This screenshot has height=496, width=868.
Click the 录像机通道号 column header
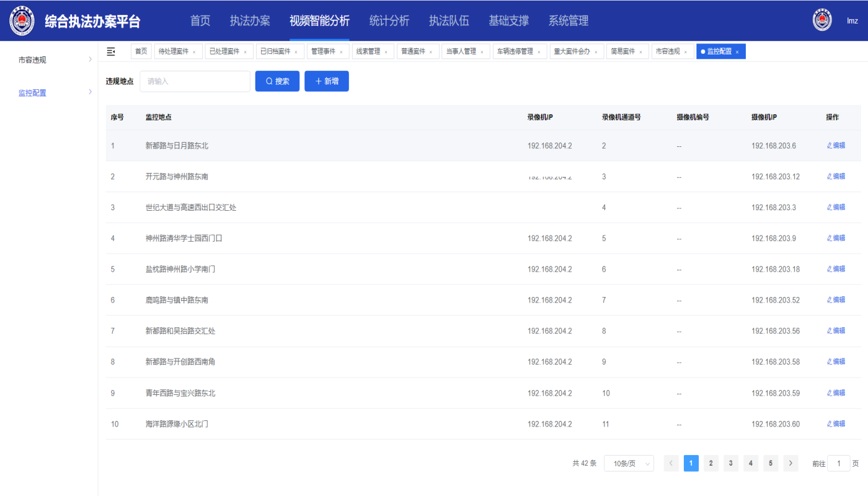coord(621,117)
